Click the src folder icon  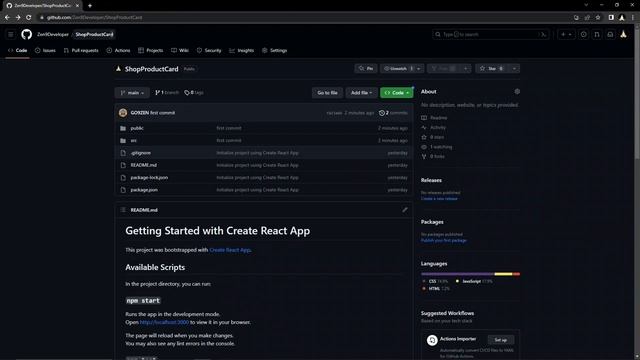[x=123, y=140]
